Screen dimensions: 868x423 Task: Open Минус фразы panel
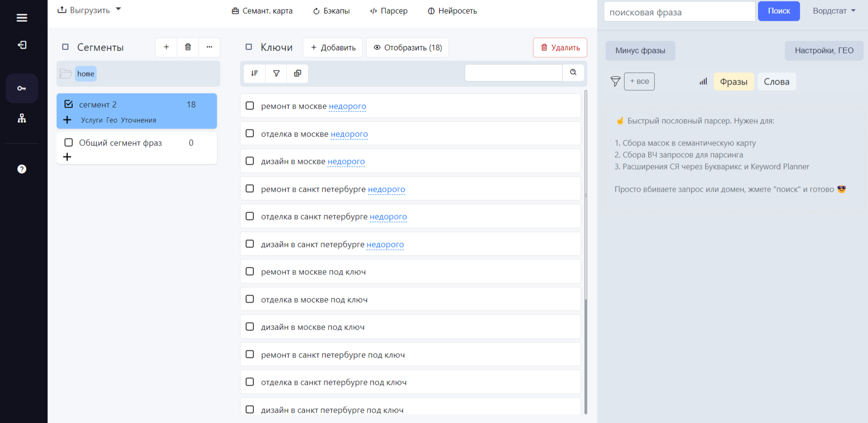click(640, 51)
